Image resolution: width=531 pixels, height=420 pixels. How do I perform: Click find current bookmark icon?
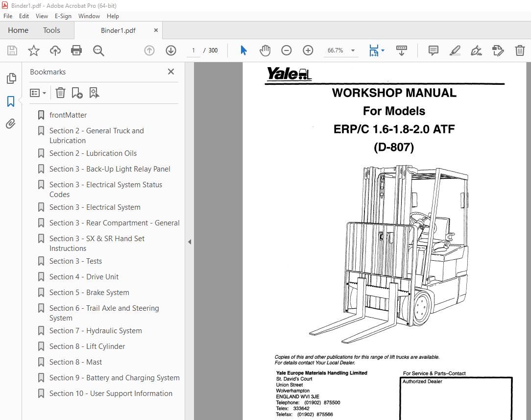click(x=94, y=93)
